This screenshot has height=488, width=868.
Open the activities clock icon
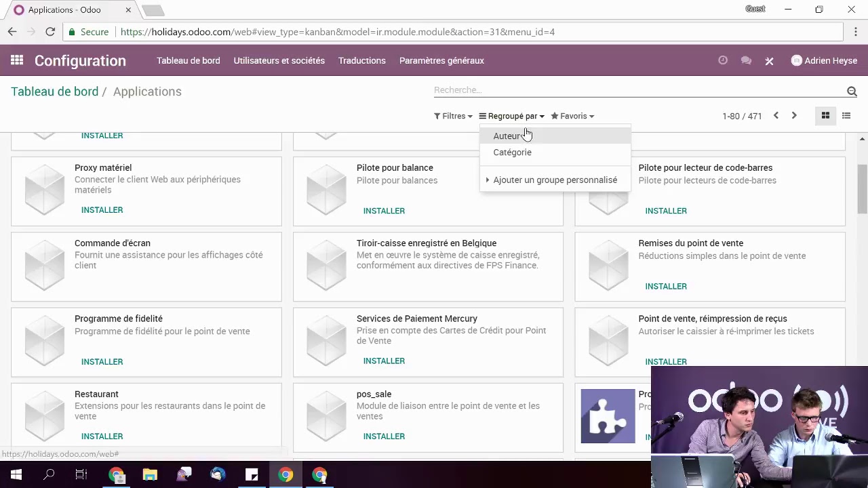pyautogui.click(x=723, y=60)
